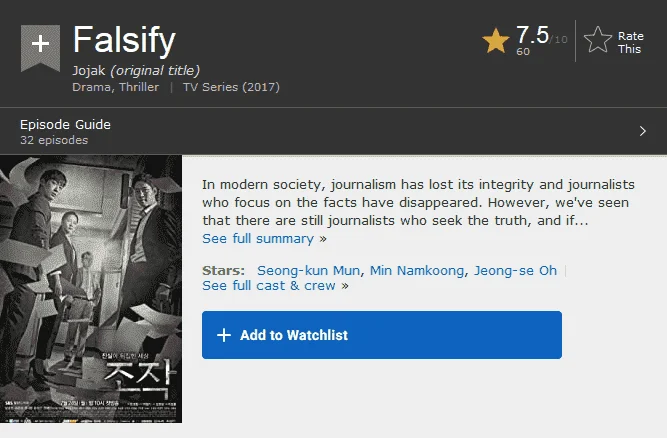Click the Add to Watchlist button
This screenshot has height=438, width=667.
point(382,335)
